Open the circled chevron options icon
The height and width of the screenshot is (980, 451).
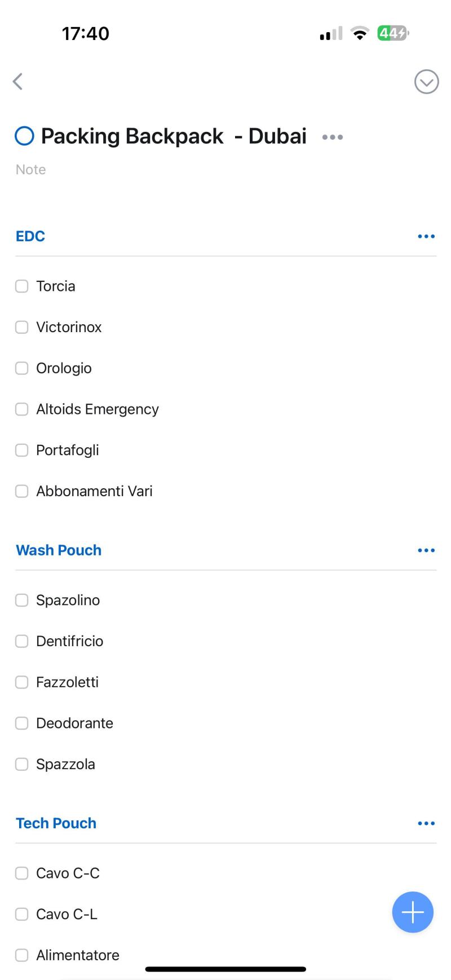click(426, 82)
